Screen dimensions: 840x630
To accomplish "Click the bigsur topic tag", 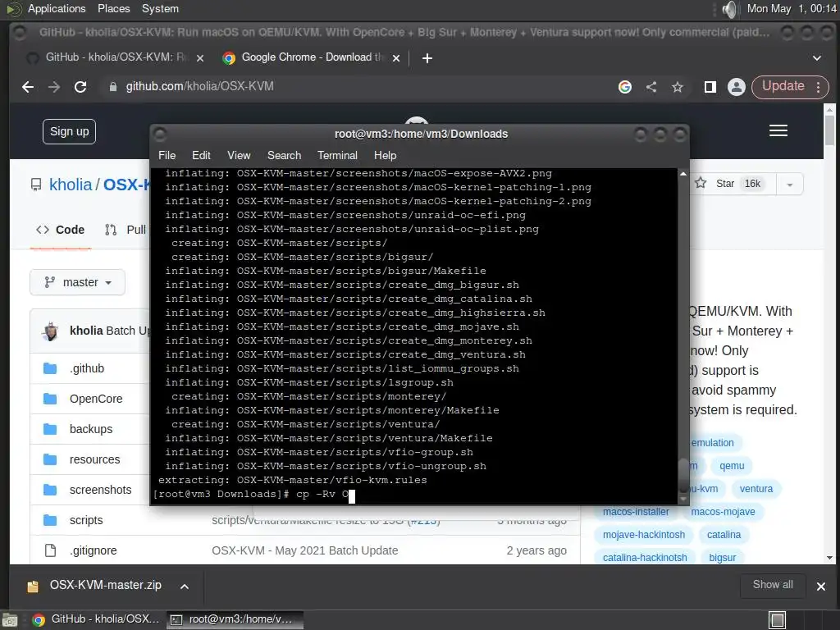I will pos(722,557).
